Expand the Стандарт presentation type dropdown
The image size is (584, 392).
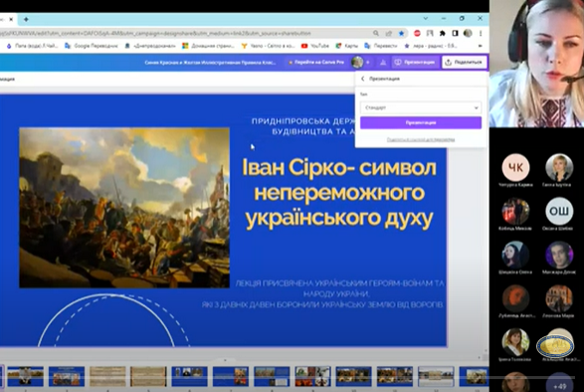click(421, 107)
